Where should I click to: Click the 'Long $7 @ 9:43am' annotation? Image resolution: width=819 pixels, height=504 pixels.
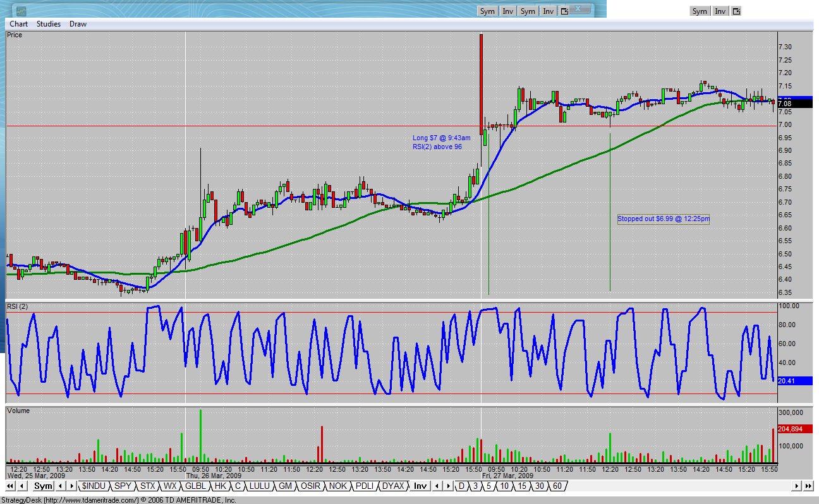[441, 138]
